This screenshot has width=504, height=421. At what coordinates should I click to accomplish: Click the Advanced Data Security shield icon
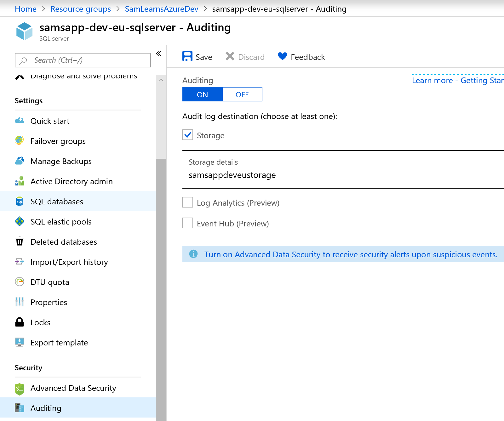[20, 388]
